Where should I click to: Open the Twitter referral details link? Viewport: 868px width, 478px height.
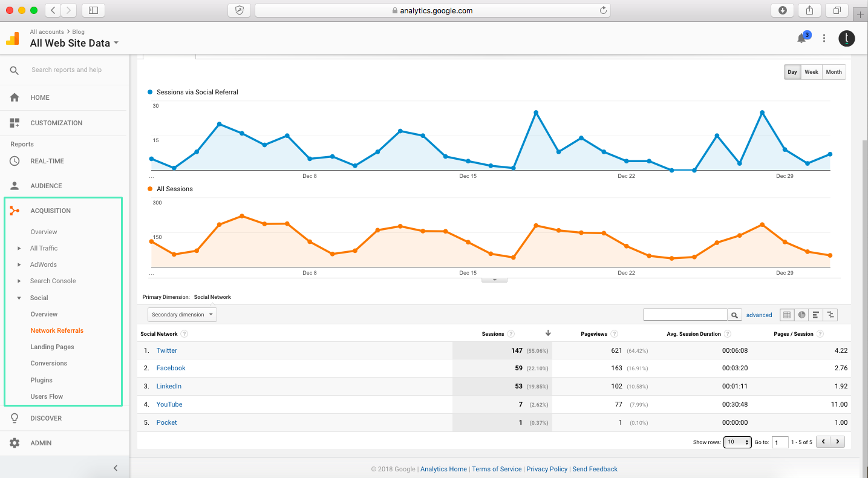click(x=166, y=350)
